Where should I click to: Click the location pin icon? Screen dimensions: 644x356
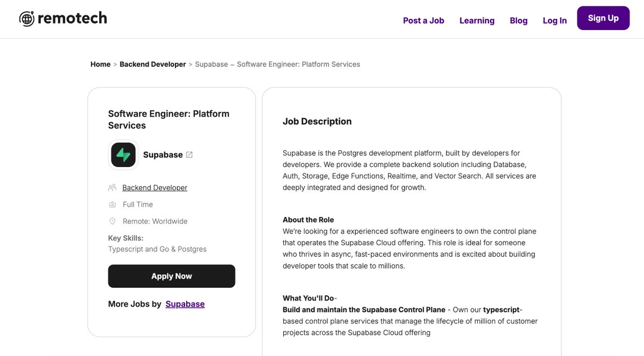tap(112, 221)
